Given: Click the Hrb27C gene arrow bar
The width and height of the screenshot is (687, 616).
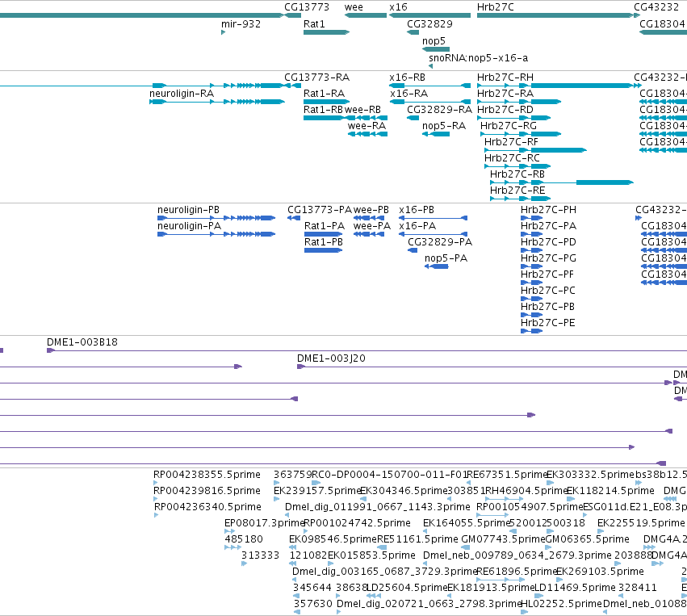Looking at the screenshot, I should click(555, 15).
